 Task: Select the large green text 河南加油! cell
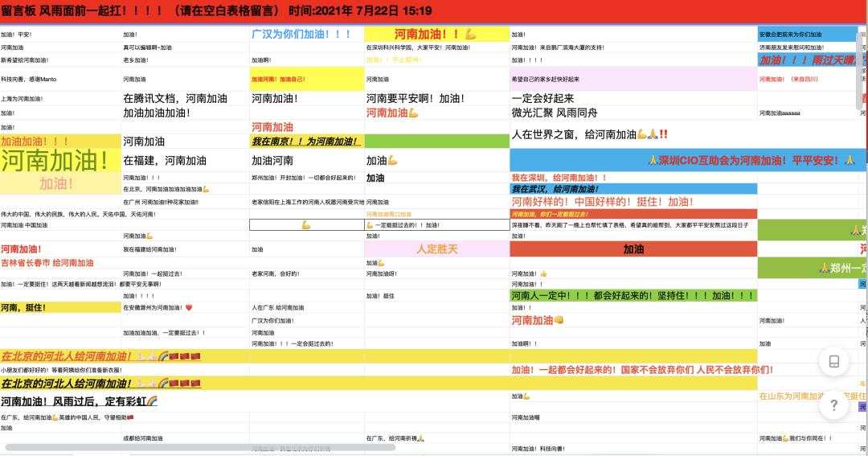[x=61, y=161]
